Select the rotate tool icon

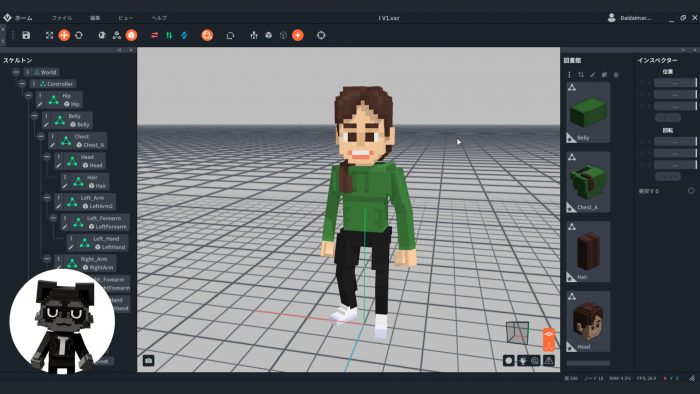pyautogui.click(x=79, y=35)
